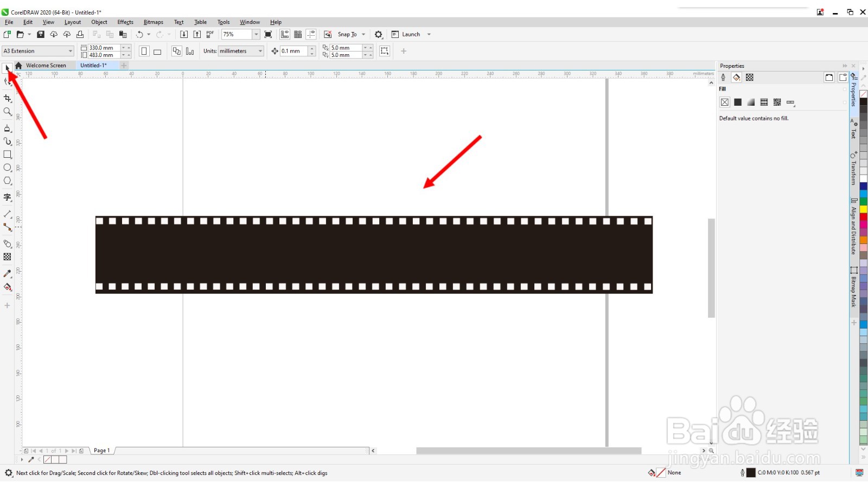Open the Text docker tab
Image resolution: width=868 pixels, height=488 pixels.
coord(854,129)
